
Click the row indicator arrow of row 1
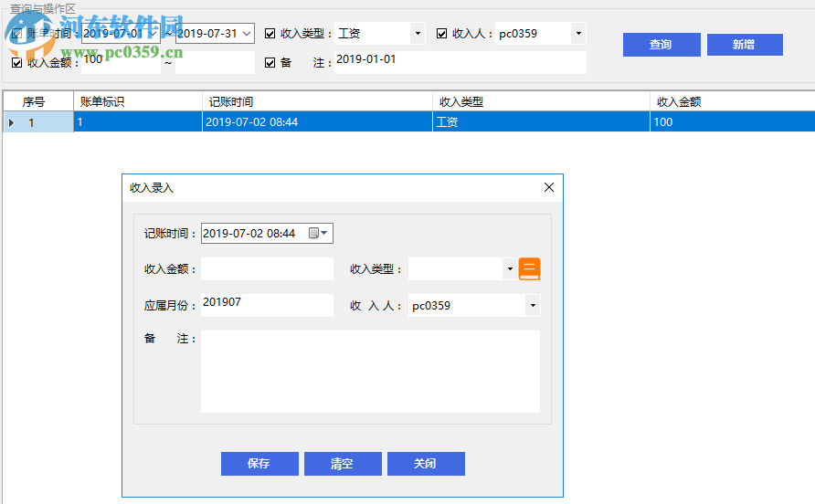point(12,122)
